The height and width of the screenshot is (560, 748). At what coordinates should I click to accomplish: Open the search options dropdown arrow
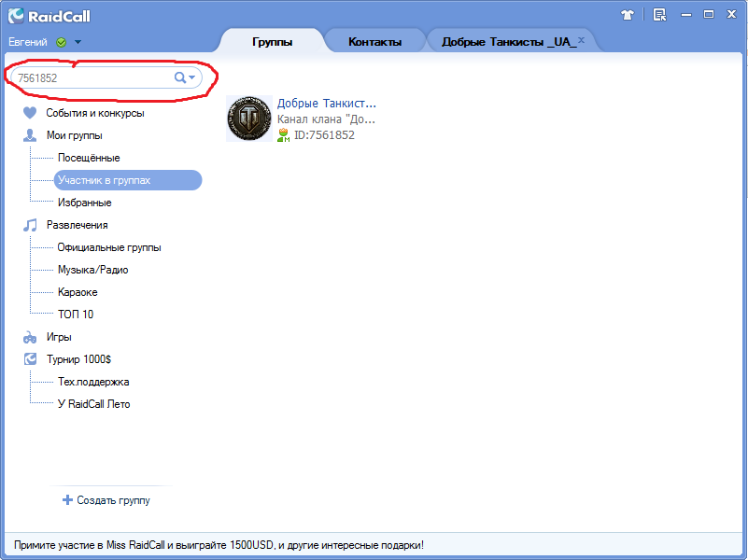point(191,77)
